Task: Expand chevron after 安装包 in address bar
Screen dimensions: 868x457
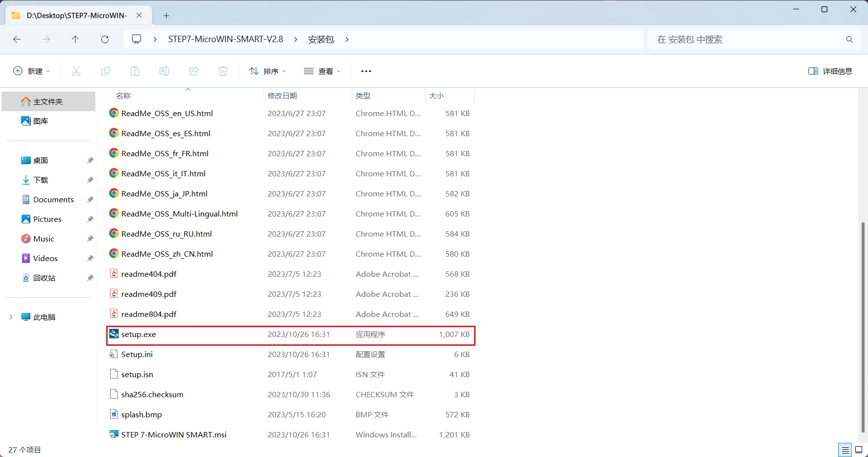Action: (347, 39)
